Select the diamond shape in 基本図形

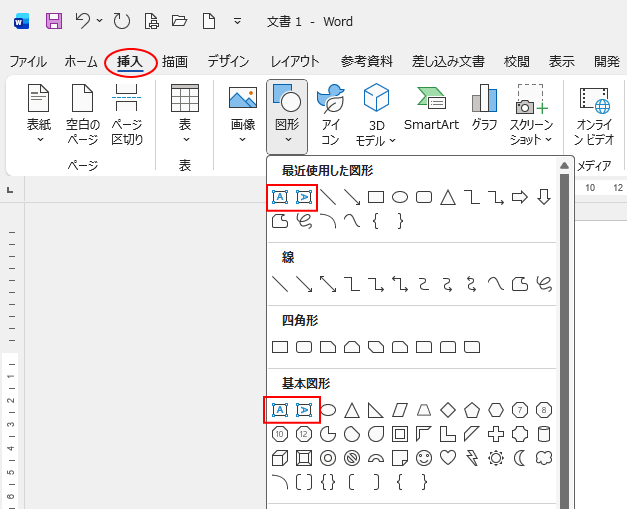[x=448, y=410]
